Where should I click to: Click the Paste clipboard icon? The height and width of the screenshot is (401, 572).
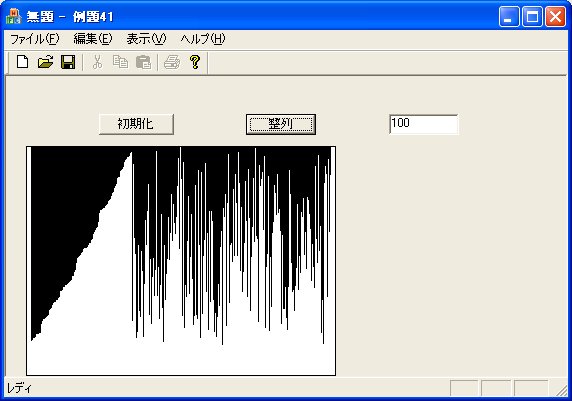(143, 62)
